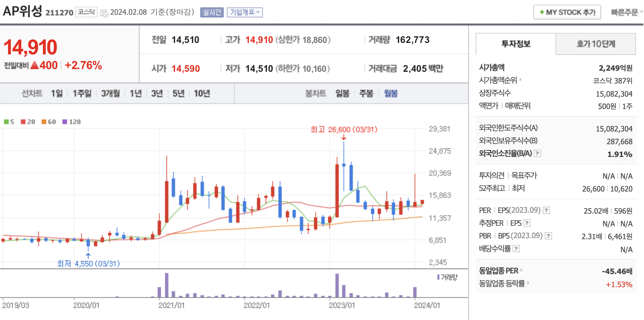Click the 상장주식수 value 15,082,304

pyautogui.click(x=614, y=94)
